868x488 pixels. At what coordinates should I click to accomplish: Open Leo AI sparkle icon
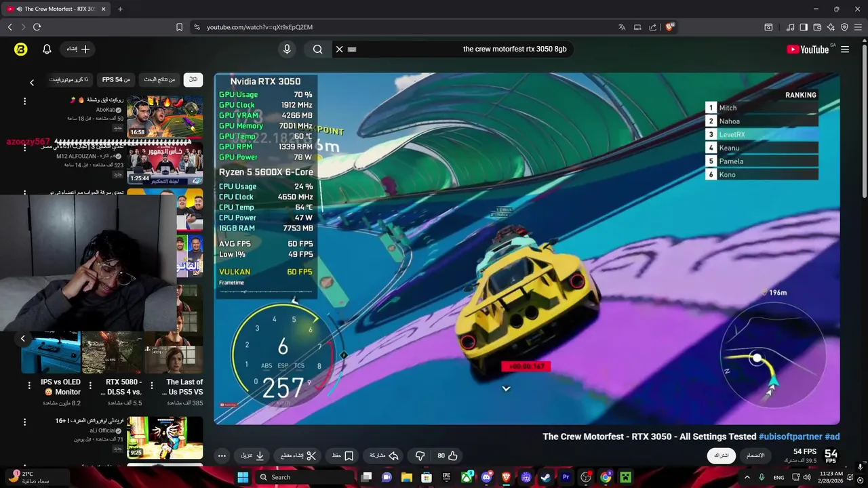click(x=831, y=27)
